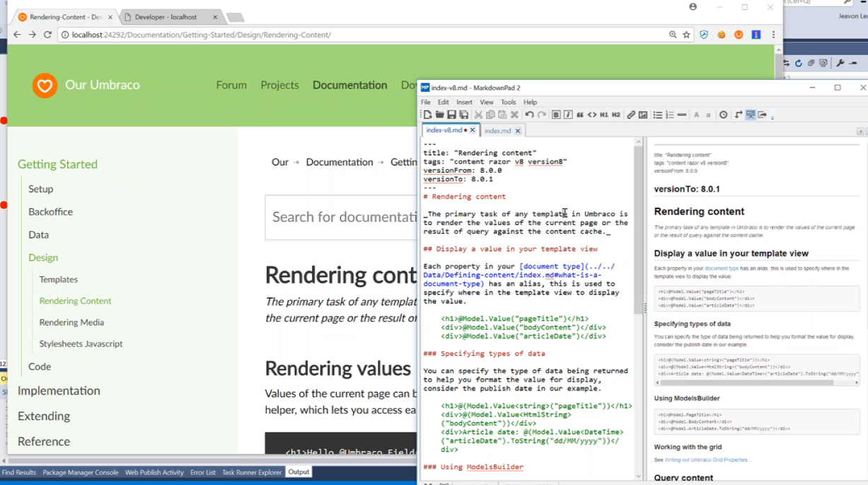Screen dimensions: 868x485
Task: Switch to the Developer - localhost browser tab
Action: tap(166, 17)
